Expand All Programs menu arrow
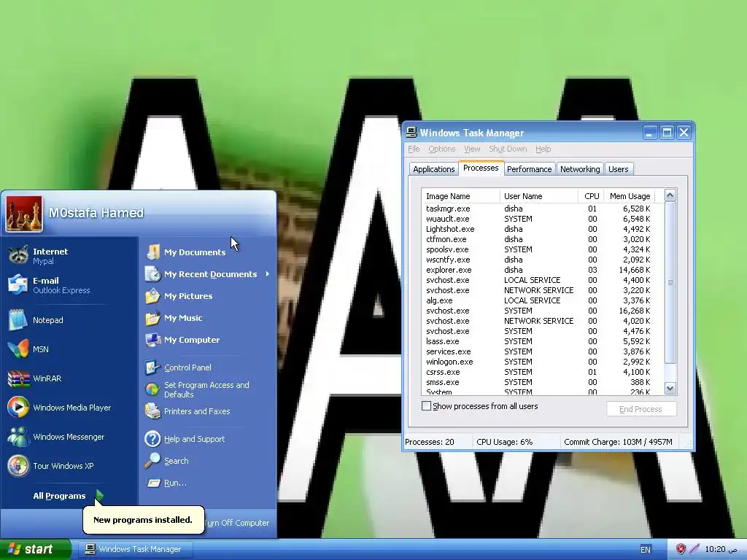The width and height of the screenshot is (747, 560). click(99, 496)
